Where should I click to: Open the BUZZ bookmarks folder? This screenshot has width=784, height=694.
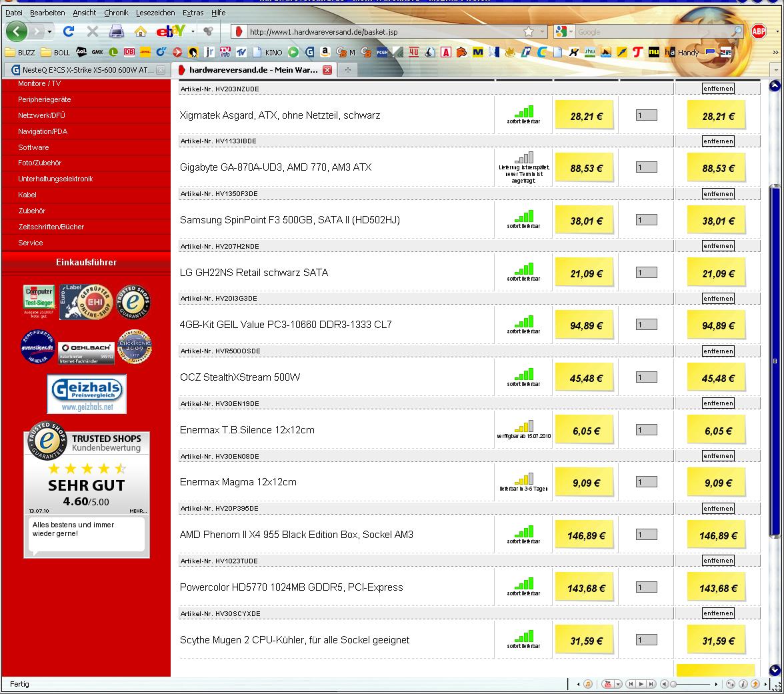coord(20,52)
